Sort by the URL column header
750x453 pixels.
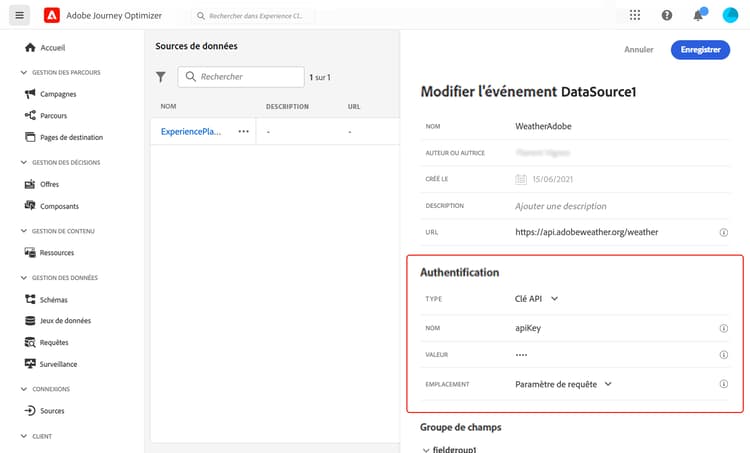353,106
